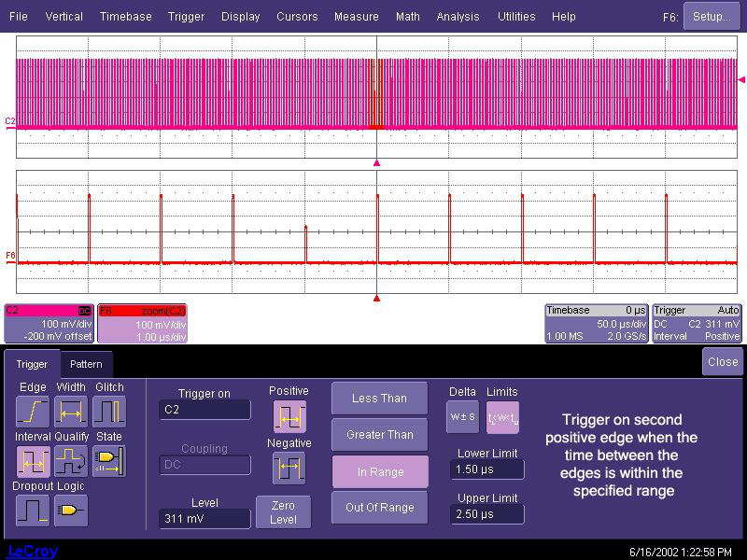Open the Timebase descriptor box
This screenshot has height=560, width=747.
596,323
